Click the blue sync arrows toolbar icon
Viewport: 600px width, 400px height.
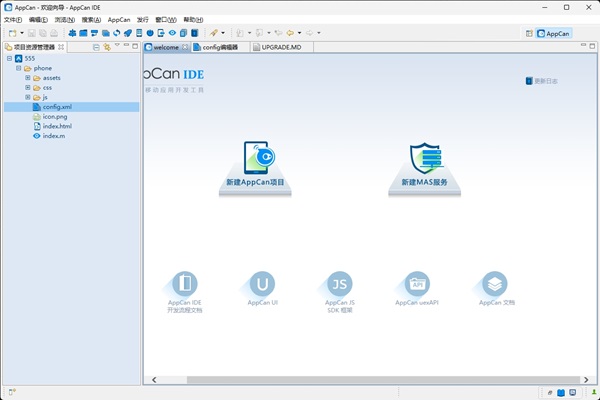(x=117, y=33)
